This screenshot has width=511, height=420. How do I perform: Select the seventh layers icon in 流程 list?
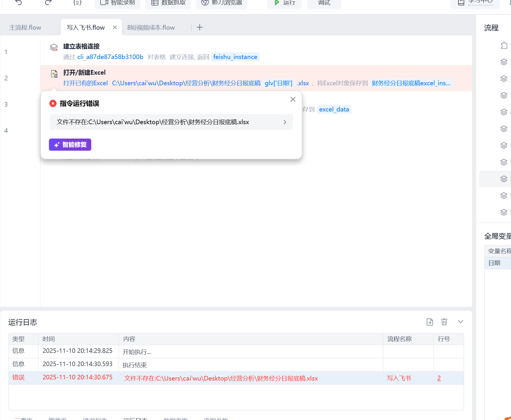point(504,162)
